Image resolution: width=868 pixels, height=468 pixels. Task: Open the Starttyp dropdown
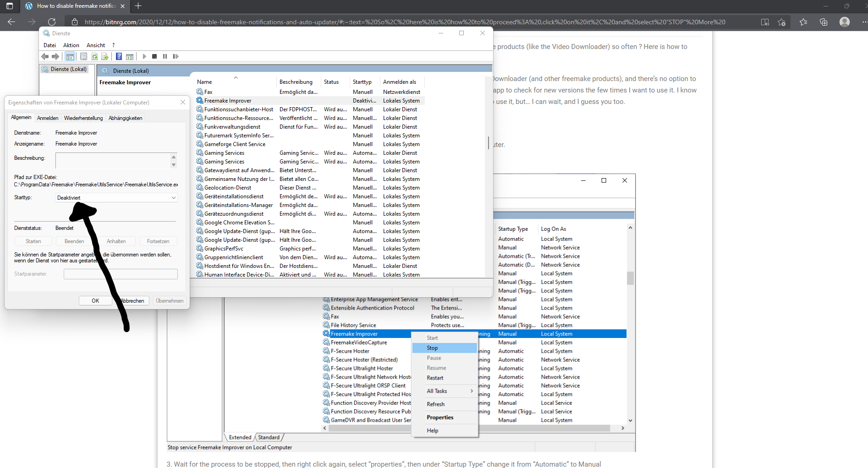pyautogui.click(x=116, y=198)
